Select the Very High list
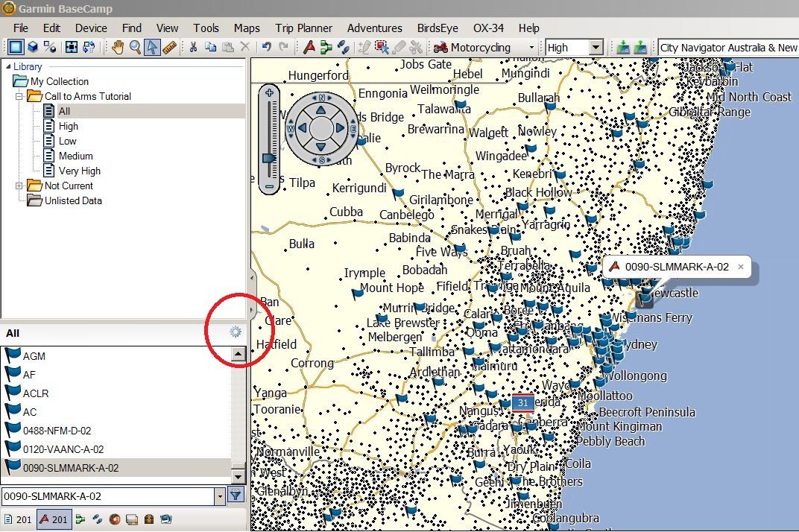Screen dimensions: 799x532 point(79,171)
